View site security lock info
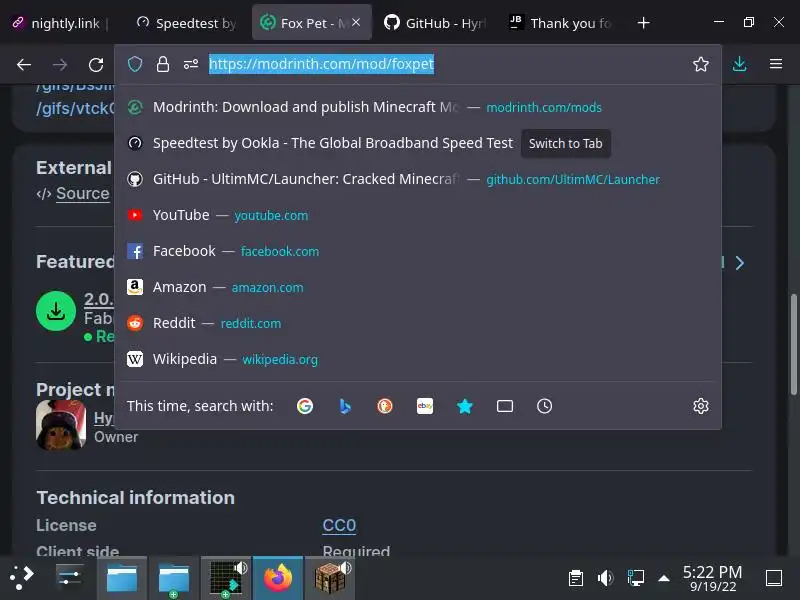 (163, 64)
